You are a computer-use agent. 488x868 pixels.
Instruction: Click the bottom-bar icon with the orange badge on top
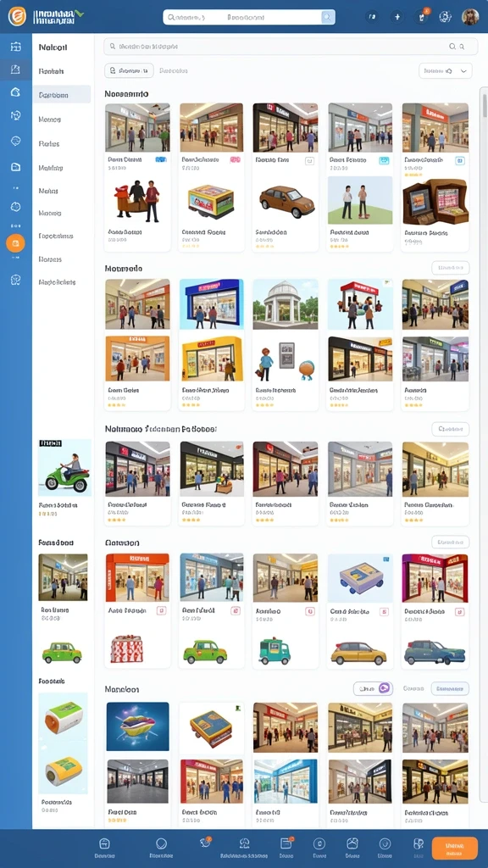pyautogui.click(x=205, y=843)
